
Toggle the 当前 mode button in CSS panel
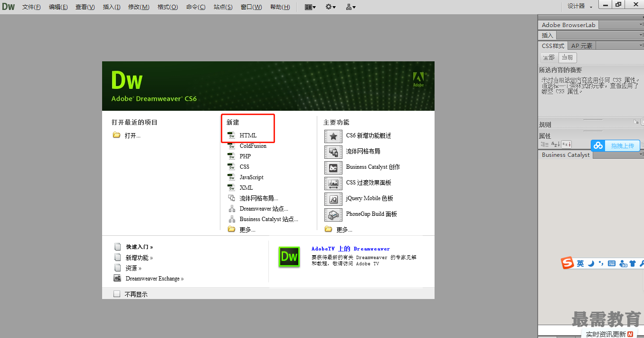pos(567,57)
